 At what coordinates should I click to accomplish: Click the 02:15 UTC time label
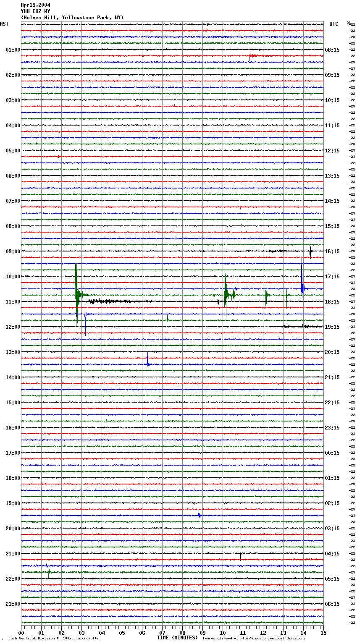(332, 503)
